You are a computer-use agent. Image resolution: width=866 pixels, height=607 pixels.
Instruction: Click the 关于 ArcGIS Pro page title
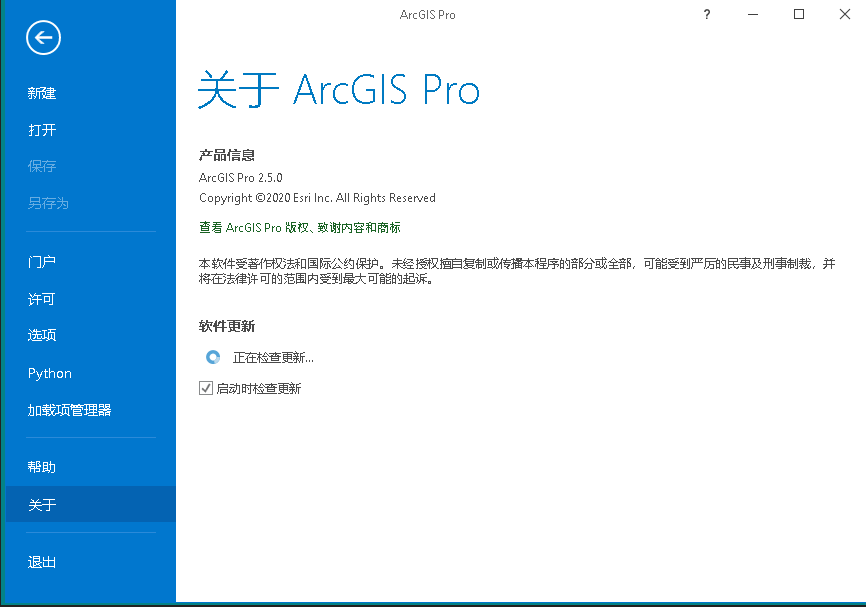339,89
